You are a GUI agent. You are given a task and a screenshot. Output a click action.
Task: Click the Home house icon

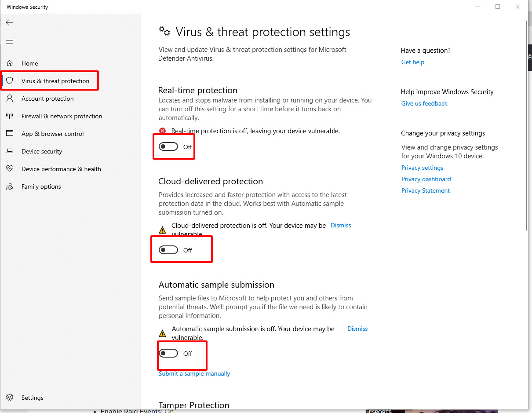(x=10, y=63)
